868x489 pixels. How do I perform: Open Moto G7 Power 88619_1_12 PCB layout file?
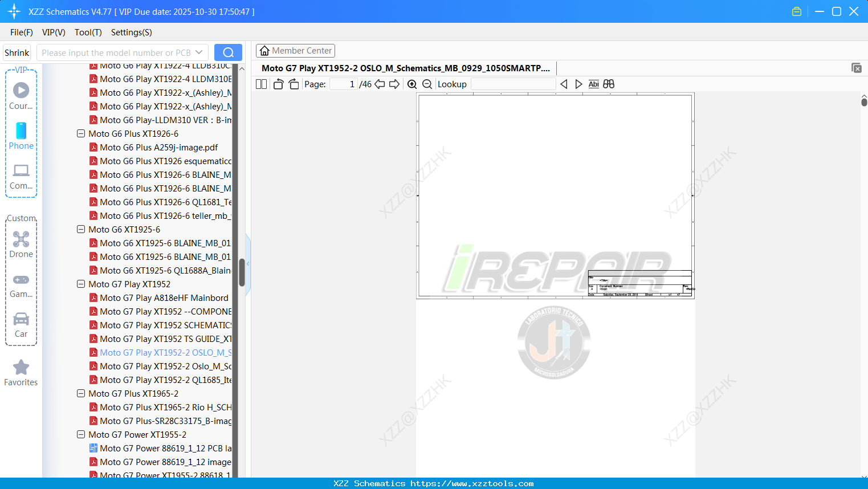pos(161,449)
